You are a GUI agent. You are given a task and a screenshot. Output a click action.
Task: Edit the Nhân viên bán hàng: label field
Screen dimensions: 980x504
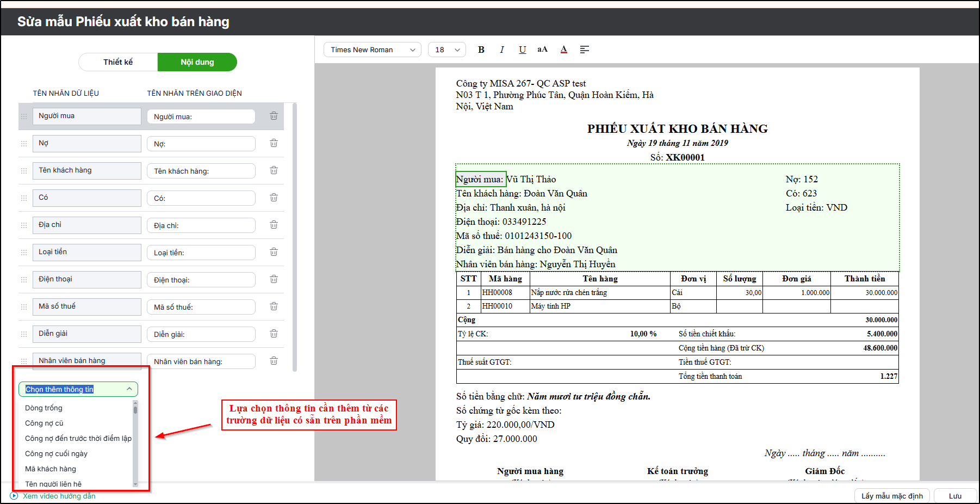[x=201, y=361]
